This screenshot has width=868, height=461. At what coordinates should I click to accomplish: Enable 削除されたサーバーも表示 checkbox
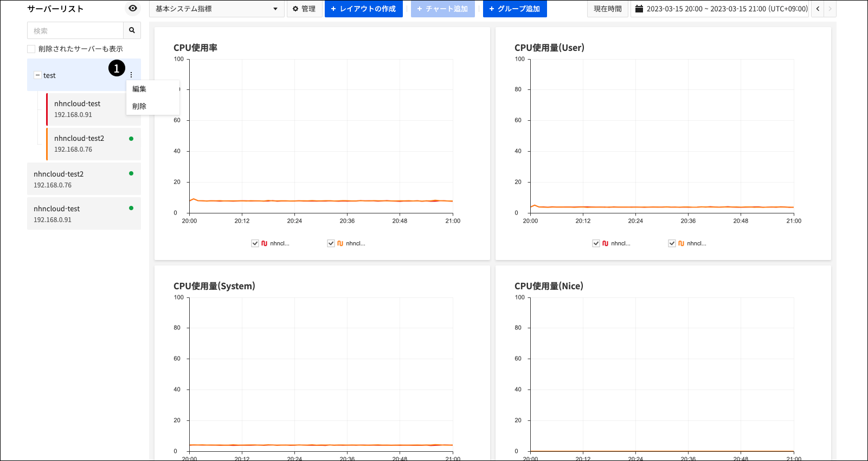coord(31,49)
